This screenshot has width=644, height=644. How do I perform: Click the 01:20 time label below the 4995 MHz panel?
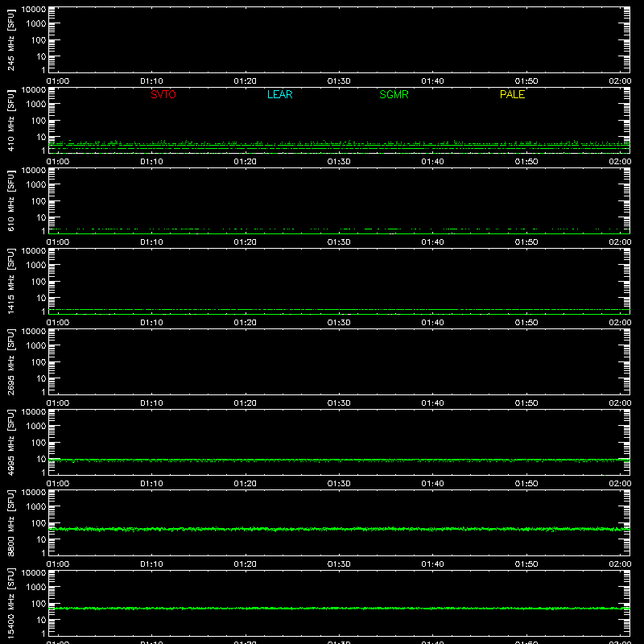[x=246, y=484]
